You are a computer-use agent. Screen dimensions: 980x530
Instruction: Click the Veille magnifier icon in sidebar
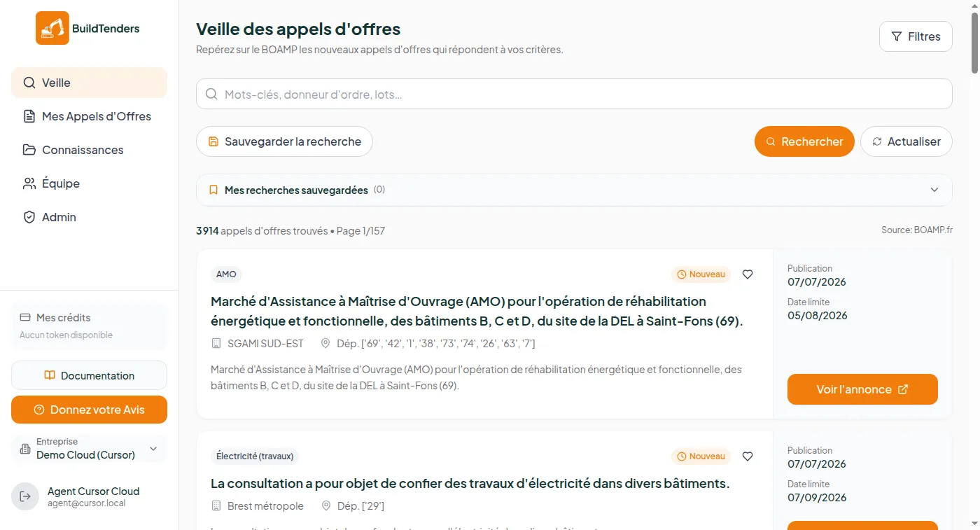tap(29, 83)
